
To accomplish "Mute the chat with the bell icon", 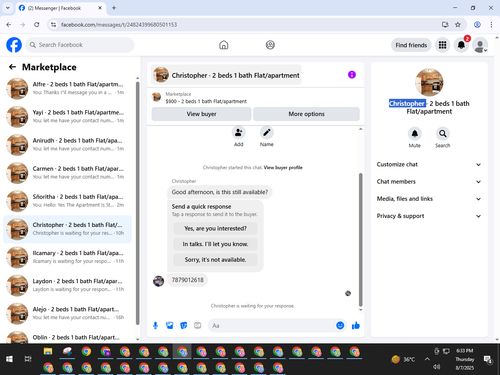I will [415, 134].
